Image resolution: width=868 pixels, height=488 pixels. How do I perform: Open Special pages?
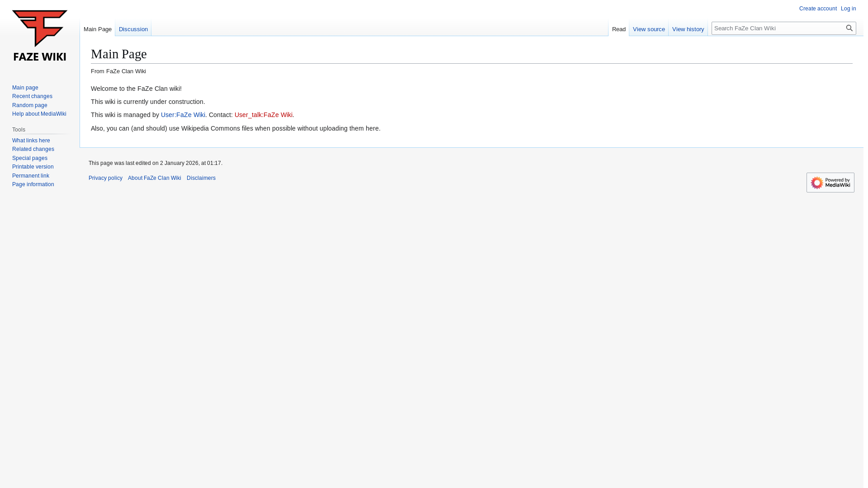(x=30, y=158)
